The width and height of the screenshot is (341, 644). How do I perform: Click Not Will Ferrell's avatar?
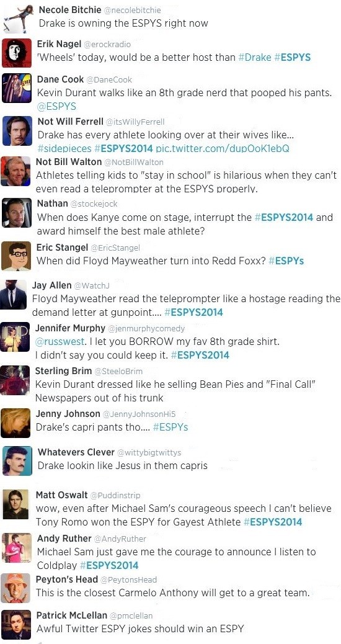pos(17,131)
